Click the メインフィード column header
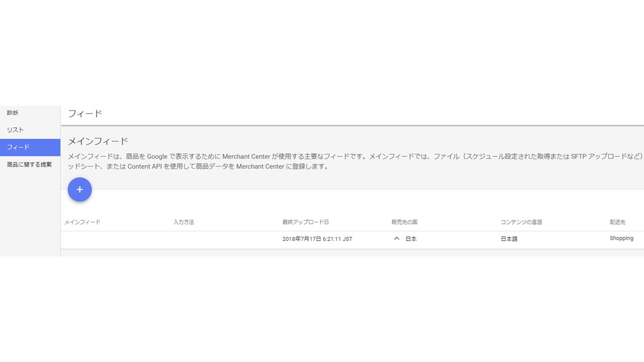This screenshot has width=644, height=362. click(x=83, y=222)
